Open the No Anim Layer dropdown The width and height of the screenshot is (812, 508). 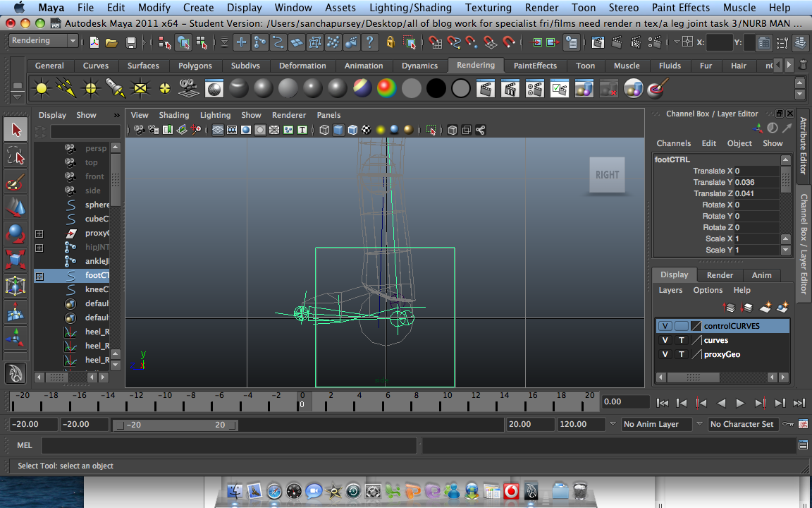(x=658, y=424)
